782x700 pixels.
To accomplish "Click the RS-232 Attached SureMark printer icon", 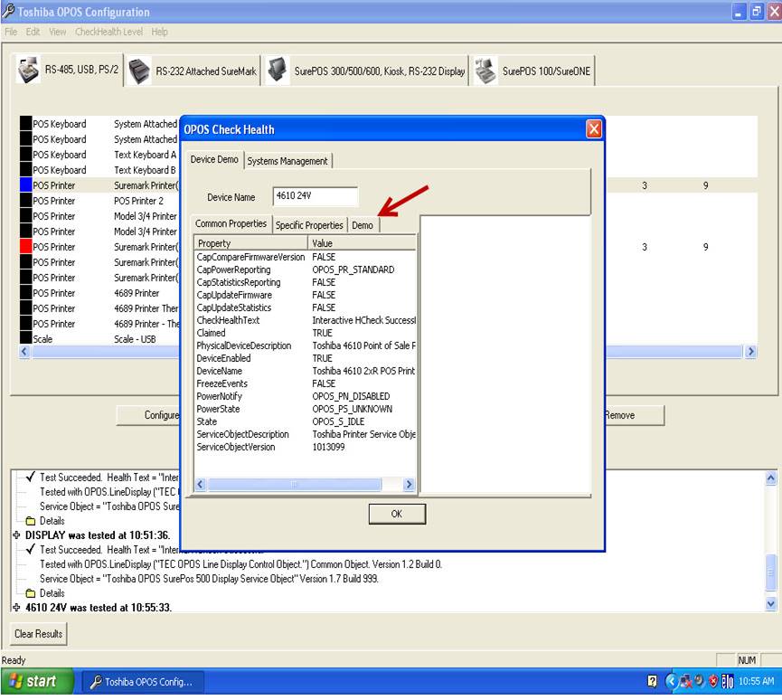I will pyautogui.click(x=138, y=71).
